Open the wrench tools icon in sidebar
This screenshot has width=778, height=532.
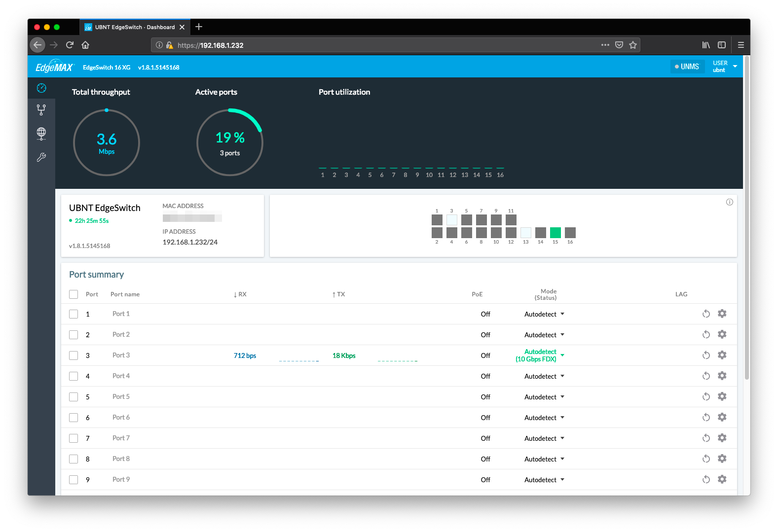click(41, 157)
